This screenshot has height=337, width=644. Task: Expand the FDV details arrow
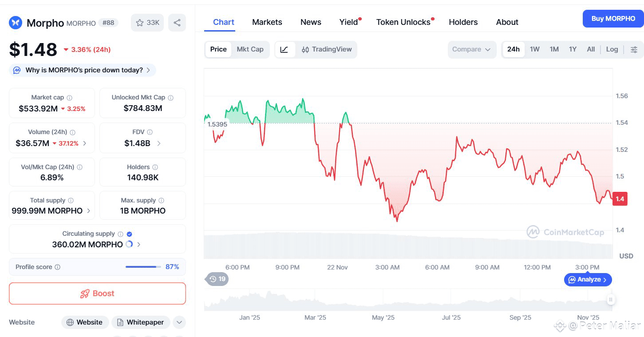[x=159, y=143]
